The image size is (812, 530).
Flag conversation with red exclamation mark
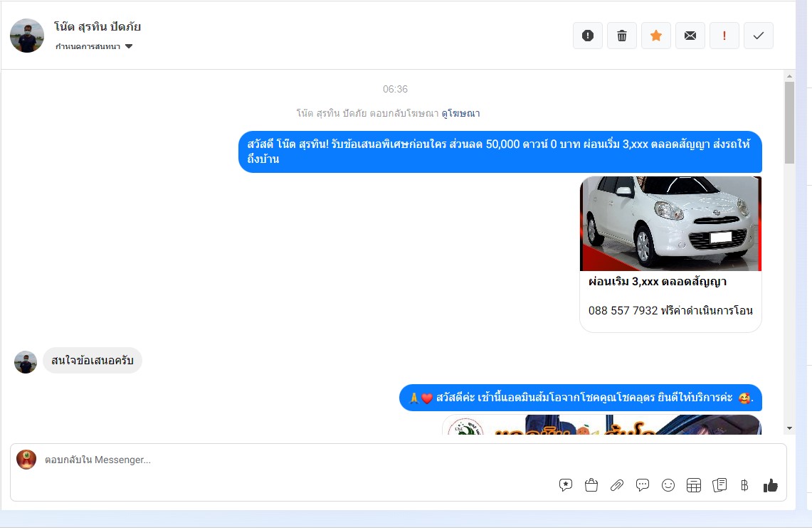coord(724,36)
